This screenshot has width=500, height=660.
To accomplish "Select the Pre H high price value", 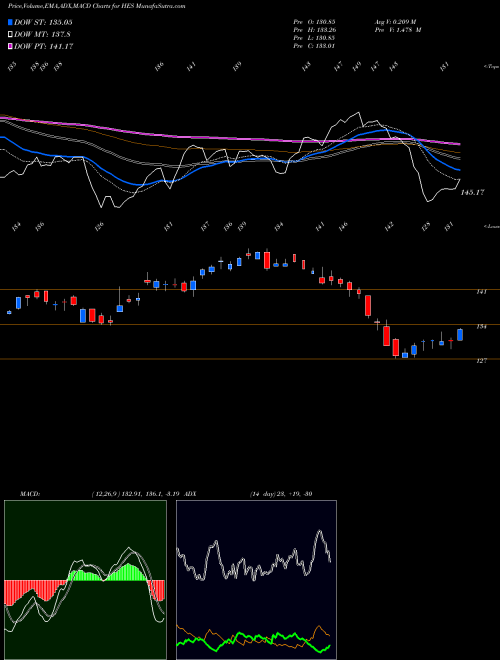I will pyautogui.click(x=314, y=30).
